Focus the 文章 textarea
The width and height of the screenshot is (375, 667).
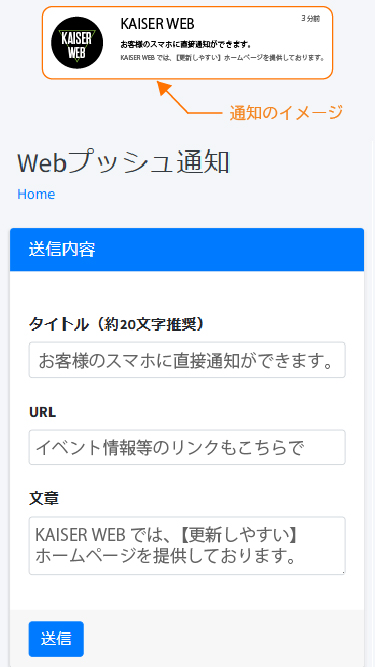click(x=187, y=546)
